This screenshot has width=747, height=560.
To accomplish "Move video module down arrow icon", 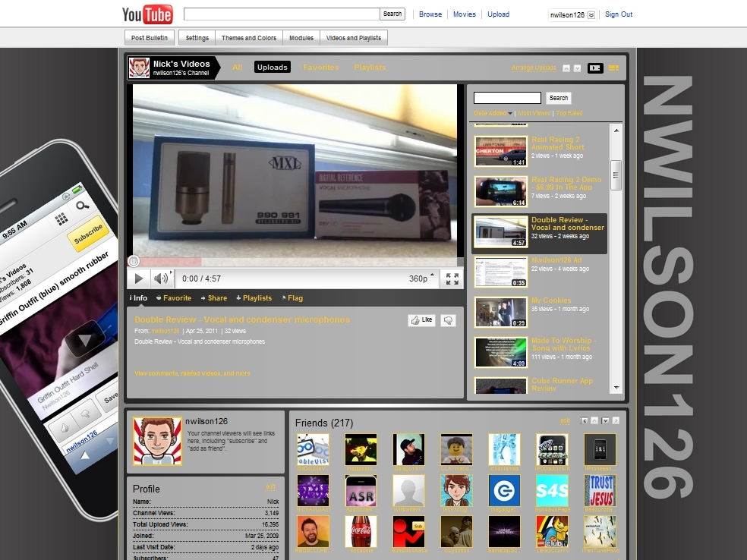I will pyautogui.click(x=577, y=68).
